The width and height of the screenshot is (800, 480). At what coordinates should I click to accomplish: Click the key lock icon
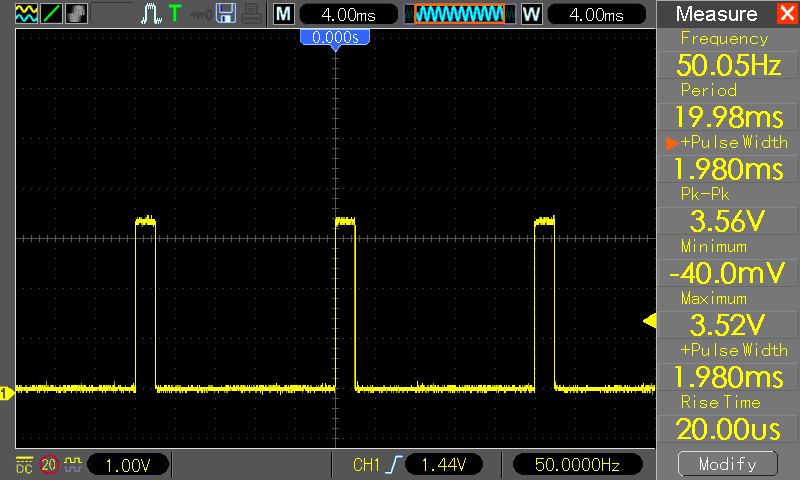pyautogui.click(x=201, y=14)
